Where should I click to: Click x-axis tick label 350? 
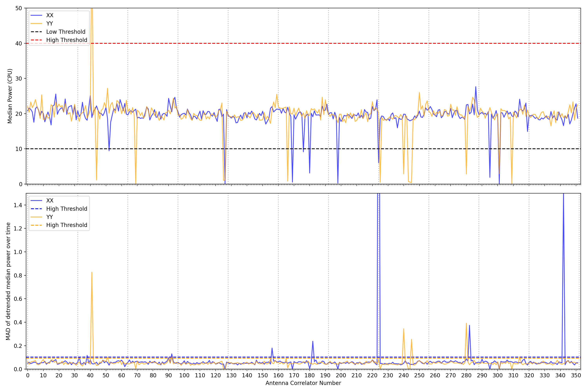pos(576,376)
